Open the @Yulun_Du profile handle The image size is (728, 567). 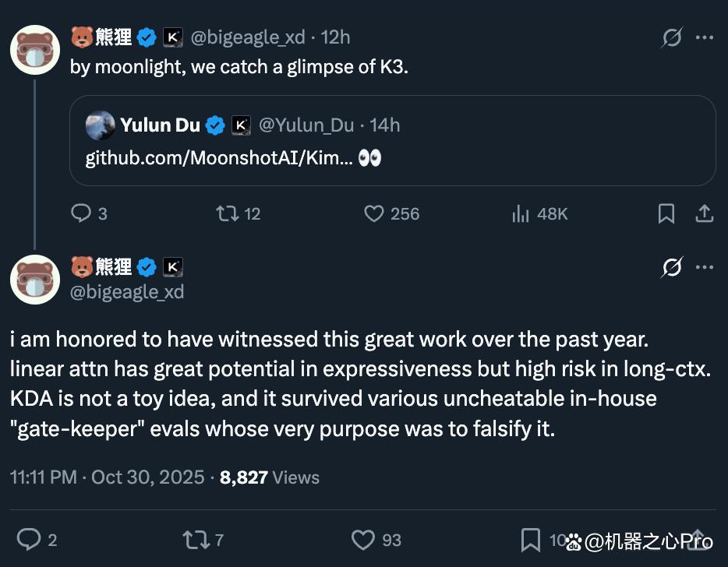click(305, 125)
